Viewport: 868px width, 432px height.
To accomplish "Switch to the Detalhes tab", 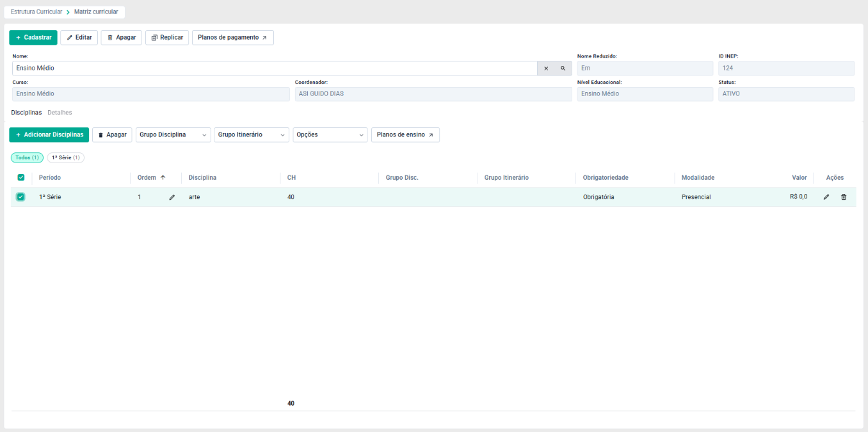I will [60, 113].
